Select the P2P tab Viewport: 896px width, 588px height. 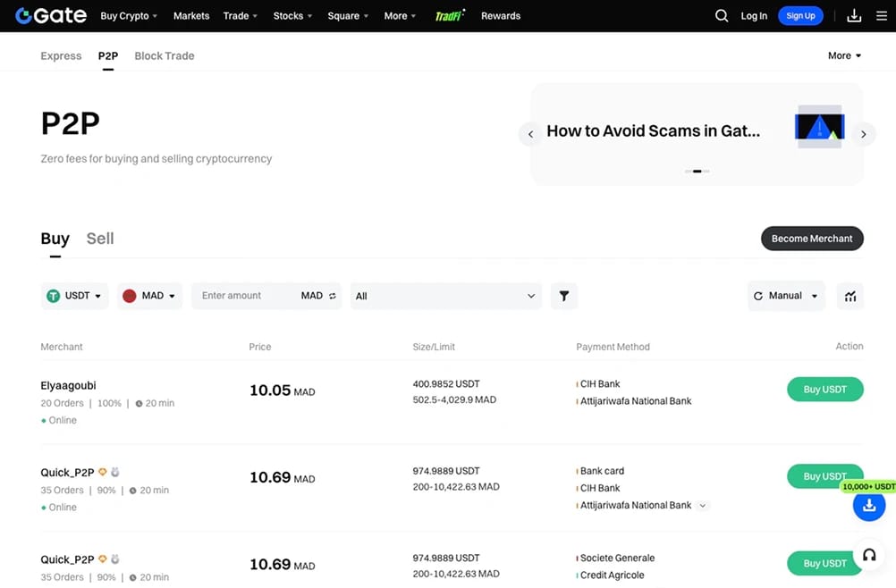tap(108, 56)
